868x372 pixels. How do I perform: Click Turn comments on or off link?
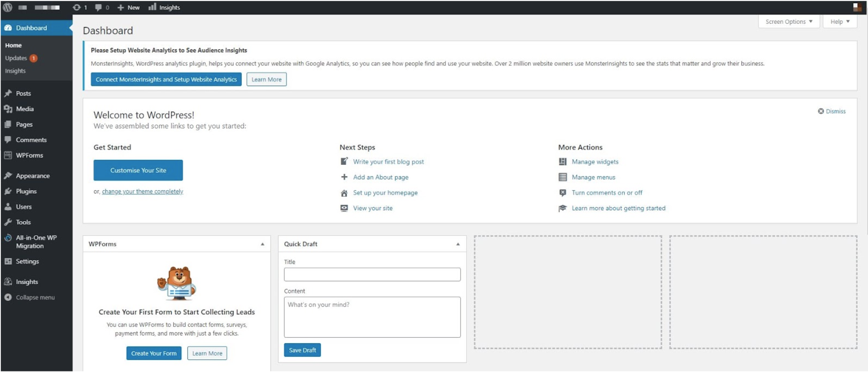click(x=607, y=193)
